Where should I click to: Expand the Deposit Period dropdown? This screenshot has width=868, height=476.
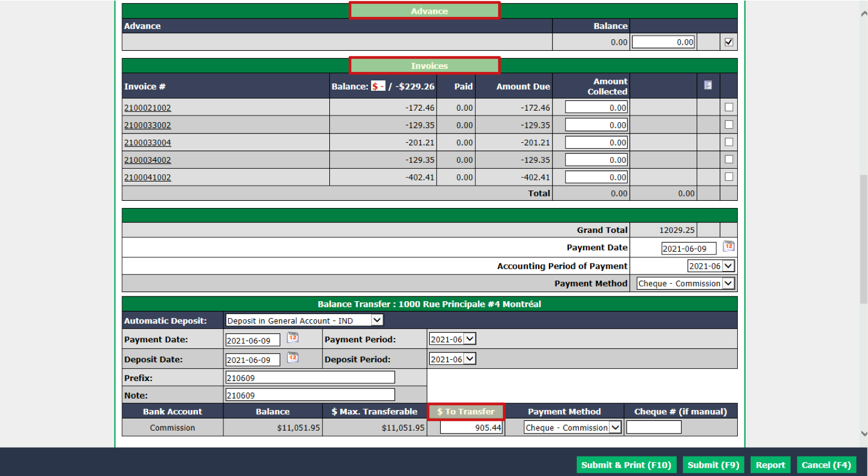pos(452,359)
